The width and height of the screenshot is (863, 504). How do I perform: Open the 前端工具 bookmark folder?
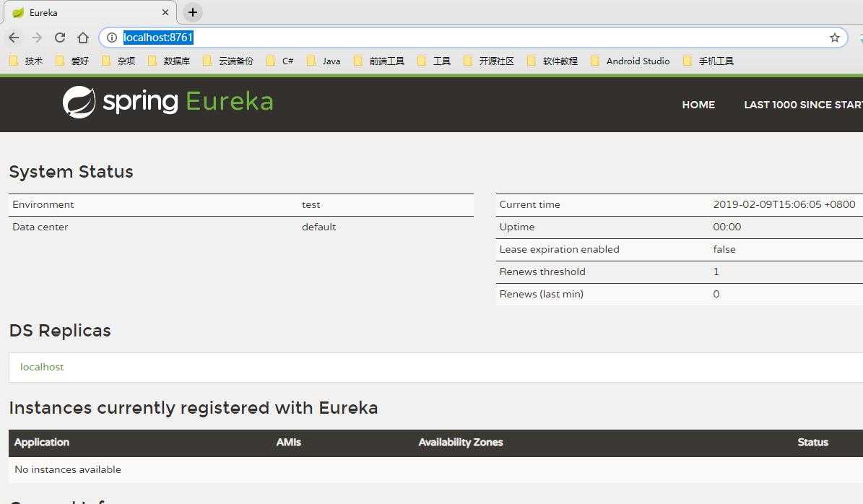[x=379, y=61]
